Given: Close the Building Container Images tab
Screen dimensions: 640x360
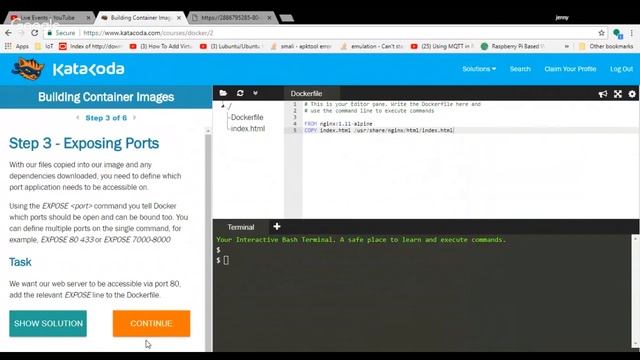Looking at the screenshot, I should coord(179,18).
